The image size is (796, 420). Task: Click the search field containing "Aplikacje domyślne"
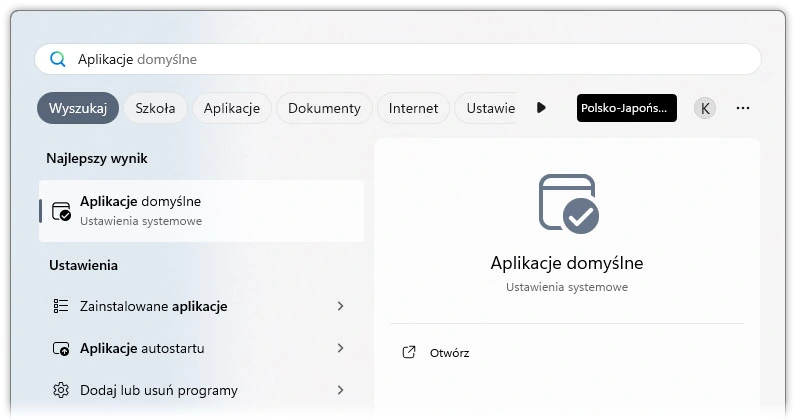pos(400,59)
